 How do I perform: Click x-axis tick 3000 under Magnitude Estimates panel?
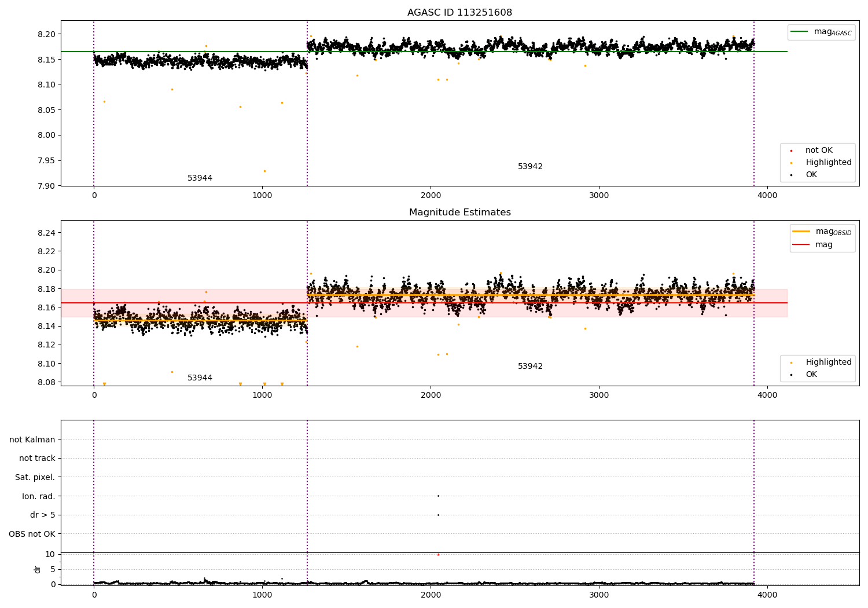click(x=599, y=395)
